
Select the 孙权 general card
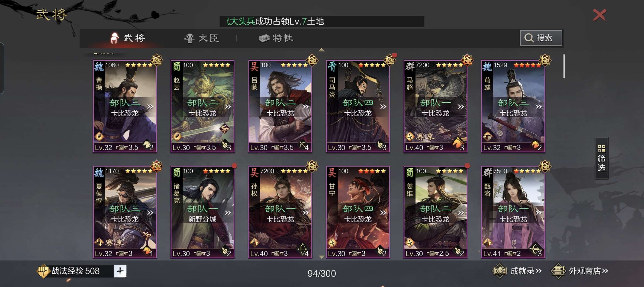tap(280, 212)
